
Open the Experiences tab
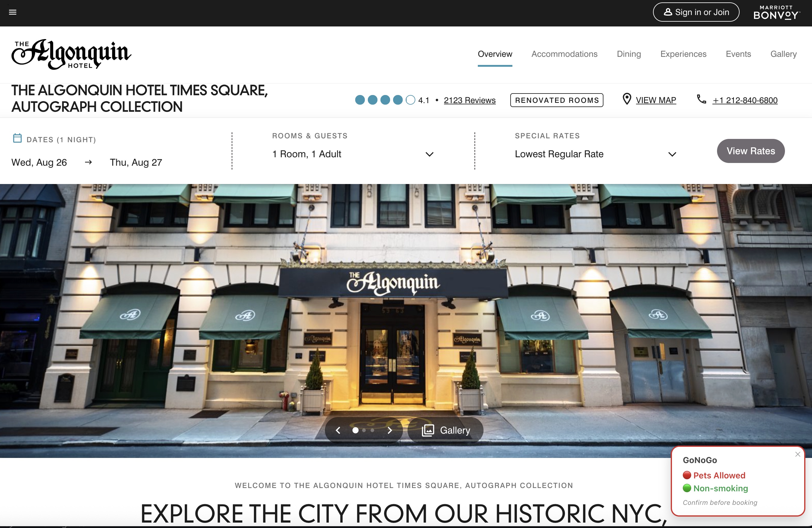tap(683, 54)
